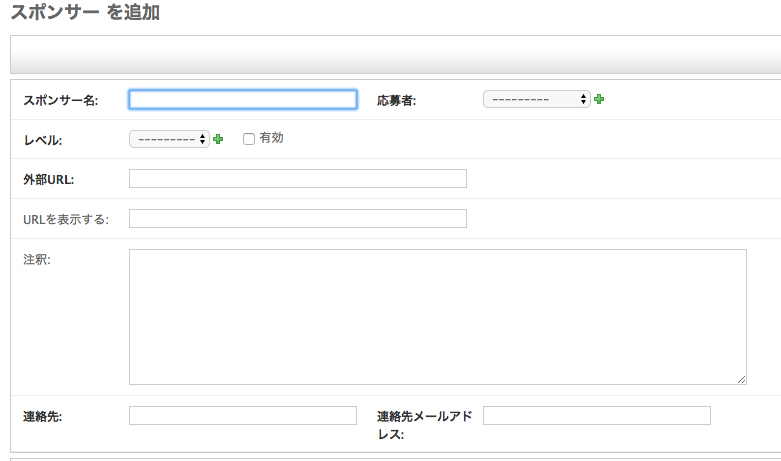Click the URLを表示する input field
781x461 pixels.
[x=298, y=219]
